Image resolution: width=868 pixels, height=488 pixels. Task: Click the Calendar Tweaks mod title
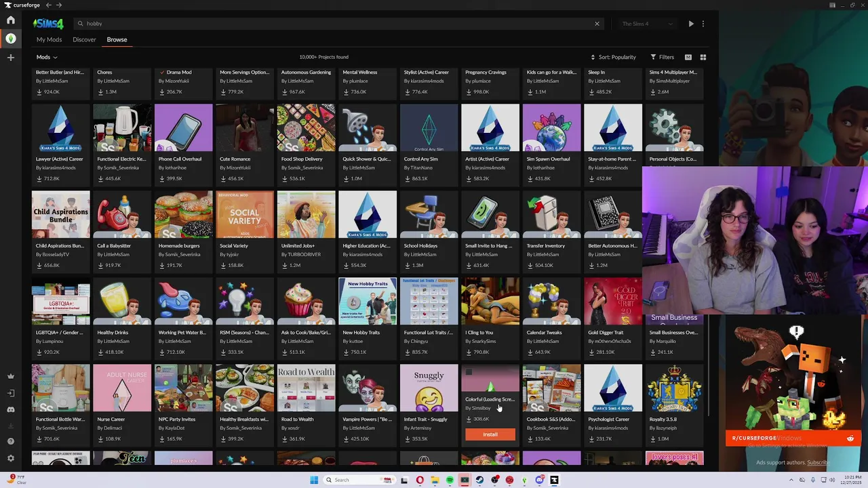pos(545,333)
